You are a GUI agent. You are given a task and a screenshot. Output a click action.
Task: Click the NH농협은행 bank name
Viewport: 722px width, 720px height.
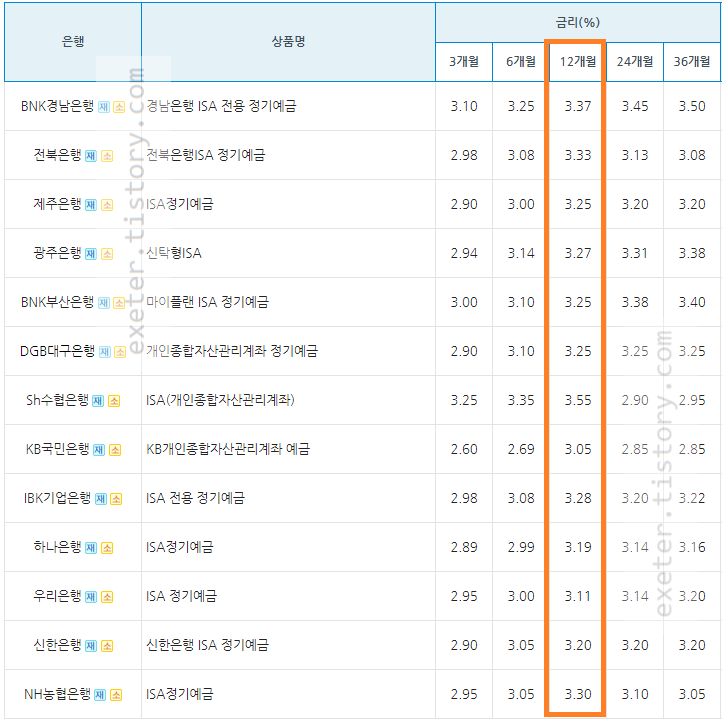pos(57,694)
